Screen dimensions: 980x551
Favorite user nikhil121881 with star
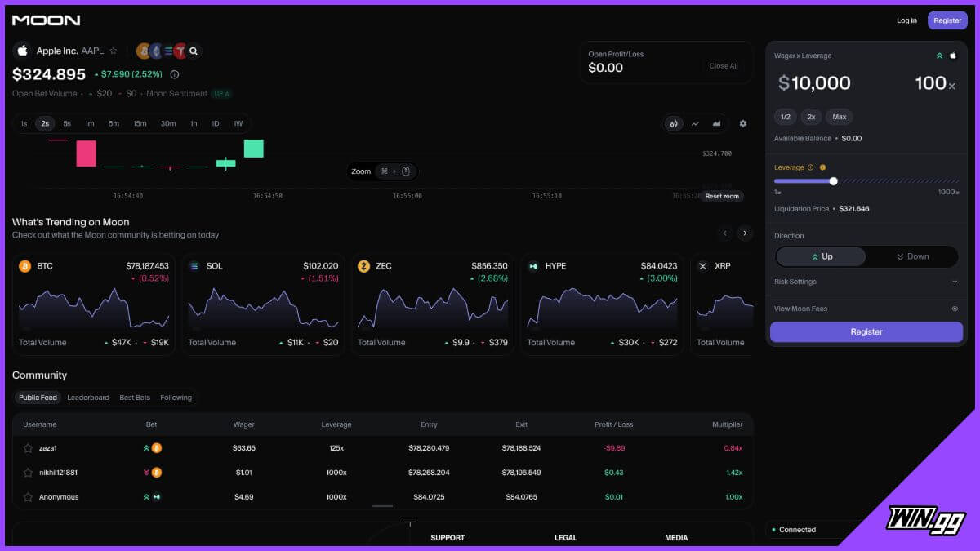(x=28, y=473)
